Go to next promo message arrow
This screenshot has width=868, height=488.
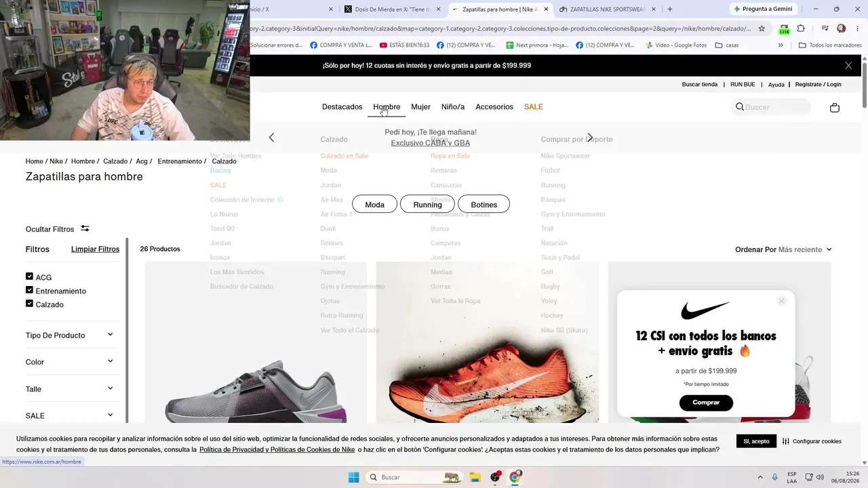[590, 138]
